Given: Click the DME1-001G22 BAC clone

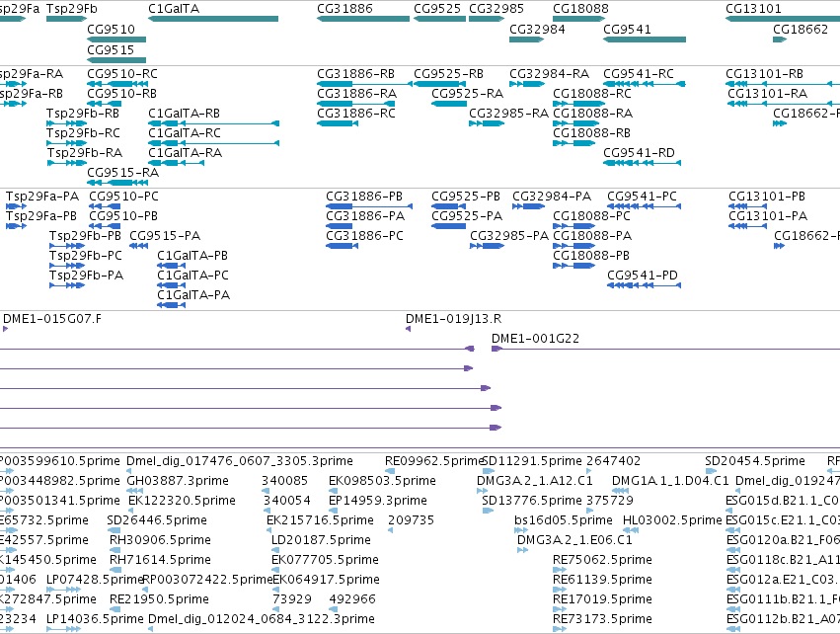Looking at the screenshot, I should (x=666, y=349).
